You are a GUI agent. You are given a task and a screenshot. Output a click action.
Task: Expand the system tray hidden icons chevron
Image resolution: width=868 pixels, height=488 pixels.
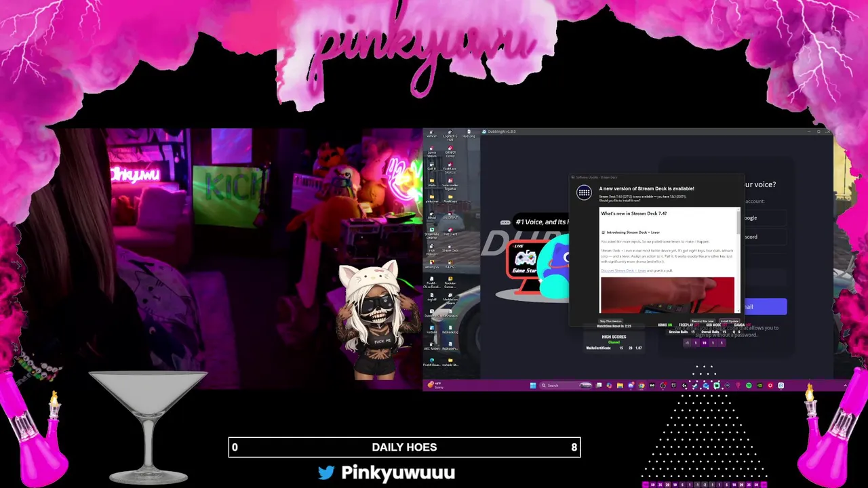845,385
